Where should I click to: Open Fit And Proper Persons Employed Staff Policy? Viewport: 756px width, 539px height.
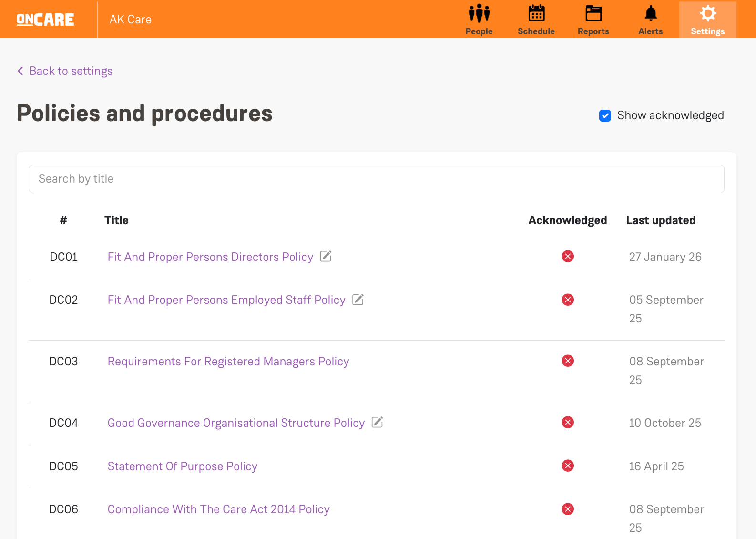click(x=226, y=300)
